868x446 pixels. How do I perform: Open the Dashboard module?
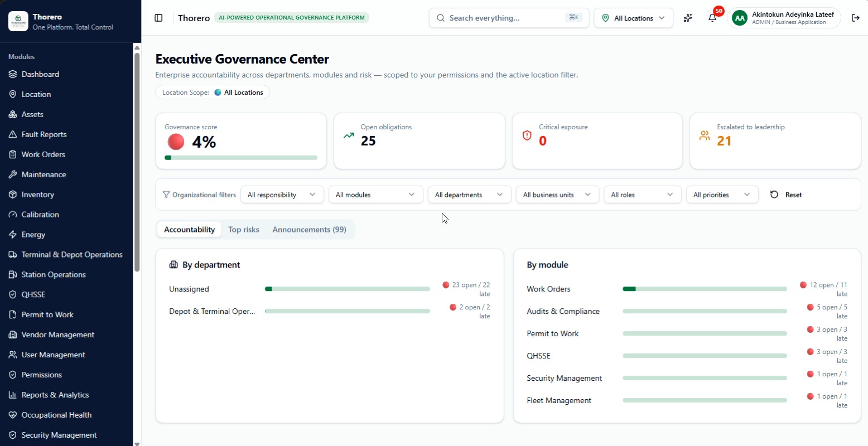point(40,74)
